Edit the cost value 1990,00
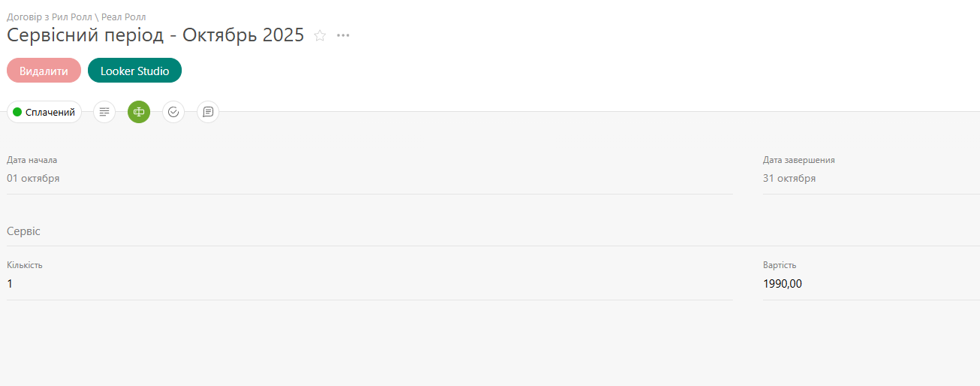980x386 pixels. tap(782, 284)
